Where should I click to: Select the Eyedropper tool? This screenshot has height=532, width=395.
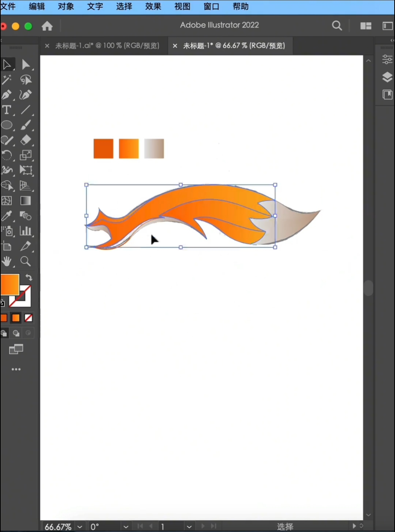7,216
